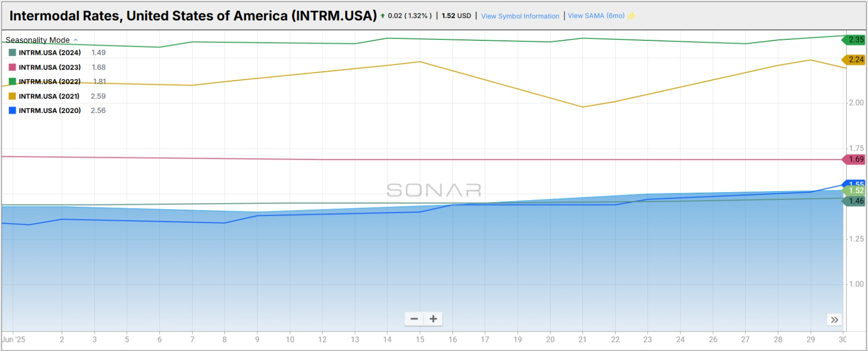This screenshot has width=868, height=351.
Task: Click the double-chevron scroll-to-latest button
Action: click(x=835, y=320)
